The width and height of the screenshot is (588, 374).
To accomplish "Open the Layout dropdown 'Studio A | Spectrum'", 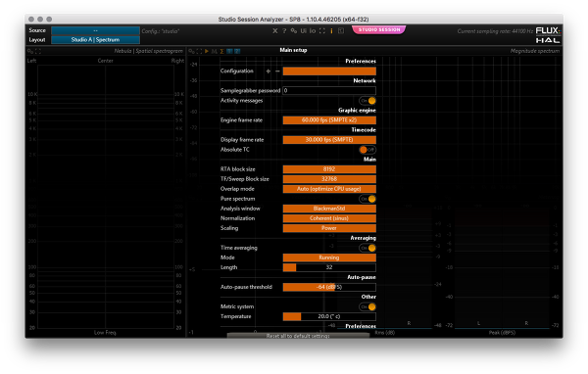I will point(96,40).
